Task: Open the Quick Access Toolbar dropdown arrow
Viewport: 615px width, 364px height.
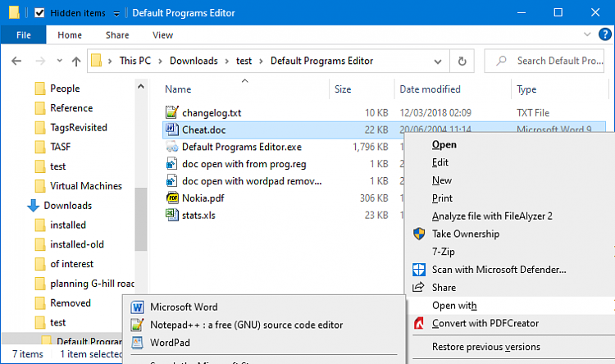Action: click(x=116, y=14)
